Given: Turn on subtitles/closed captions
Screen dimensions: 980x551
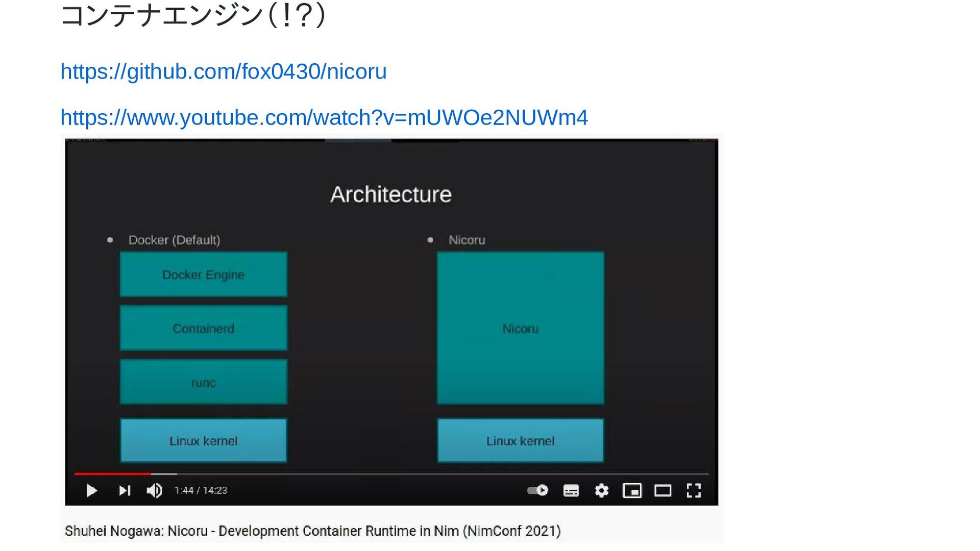Looking at the screenshot, I should (571, 491).
